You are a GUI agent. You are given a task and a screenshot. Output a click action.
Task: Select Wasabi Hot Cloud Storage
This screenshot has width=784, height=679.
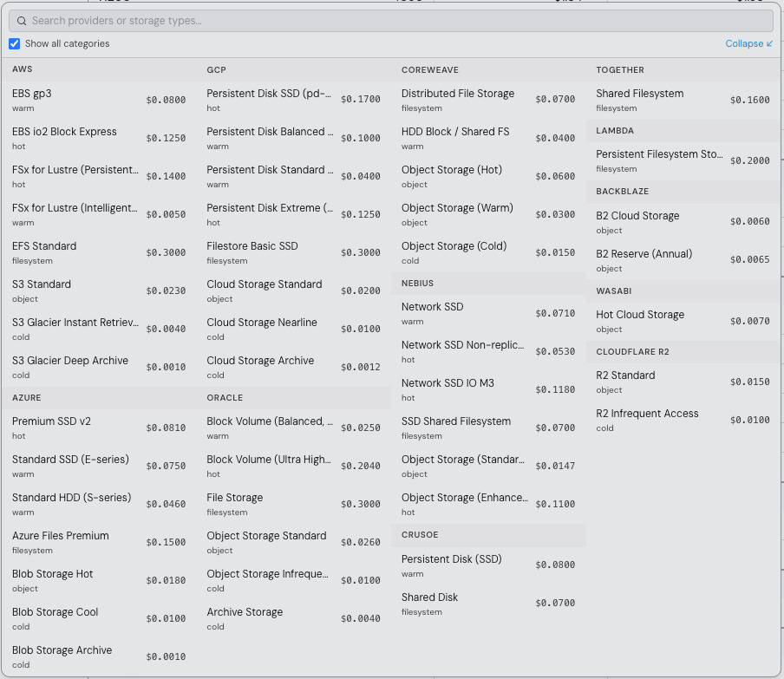[x=683, y=321]
